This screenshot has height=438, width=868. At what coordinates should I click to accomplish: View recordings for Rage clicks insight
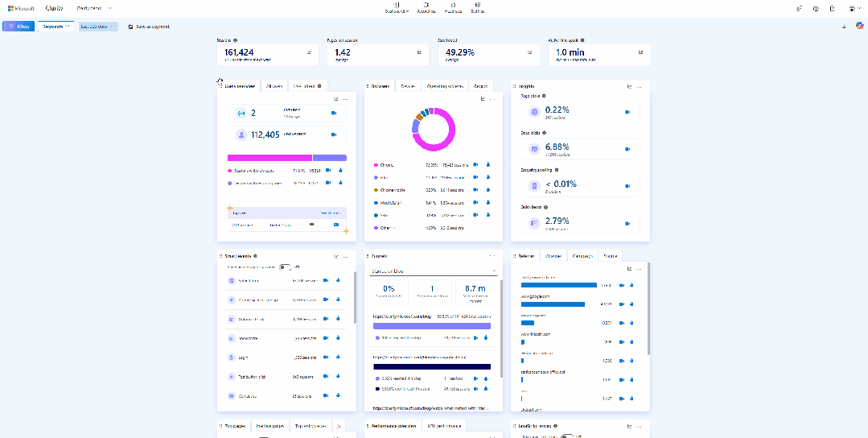click(627, 112)
